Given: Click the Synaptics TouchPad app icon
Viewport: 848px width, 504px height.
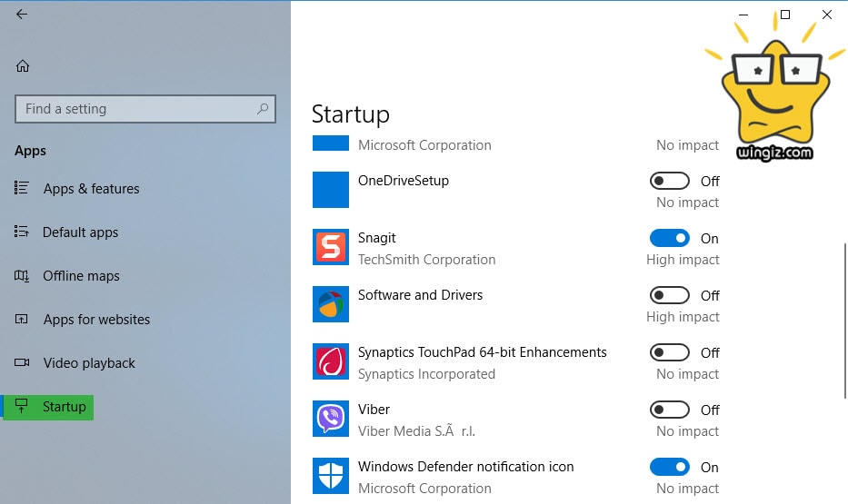Looking at the screenshot, I should tap(331, 361).
